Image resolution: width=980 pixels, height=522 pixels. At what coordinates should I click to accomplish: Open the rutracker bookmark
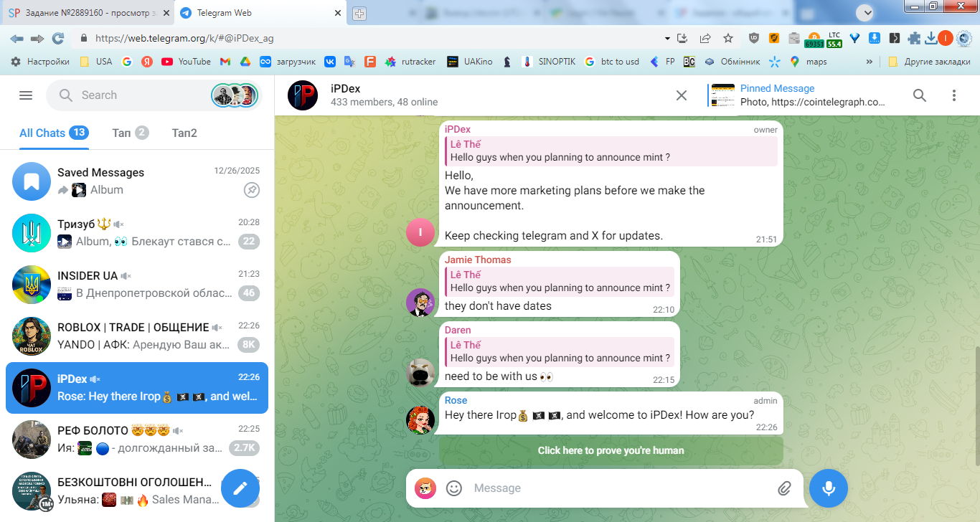410,62
